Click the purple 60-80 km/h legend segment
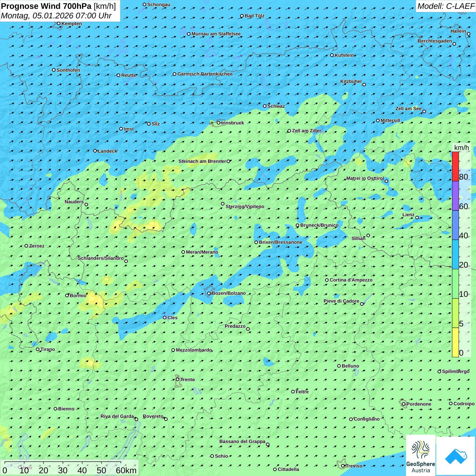This screenshot has width=476, height=476. (x=455, y=196)
